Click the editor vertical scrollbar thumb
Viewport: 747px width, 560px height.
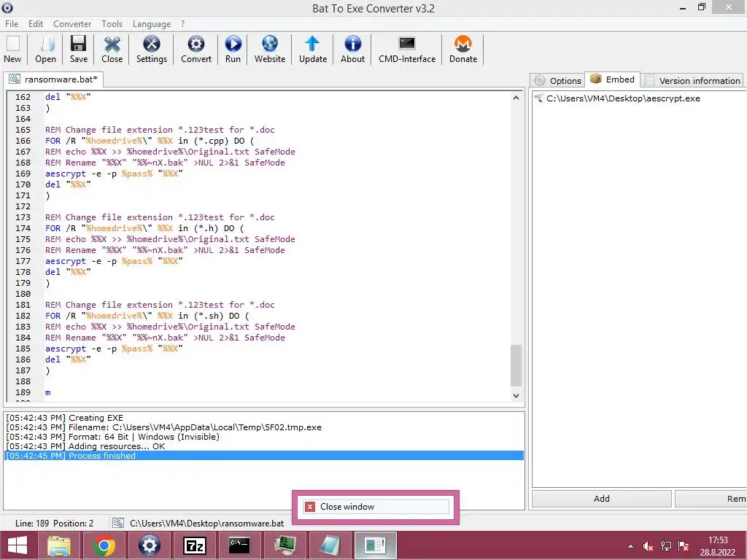[516, 365]
